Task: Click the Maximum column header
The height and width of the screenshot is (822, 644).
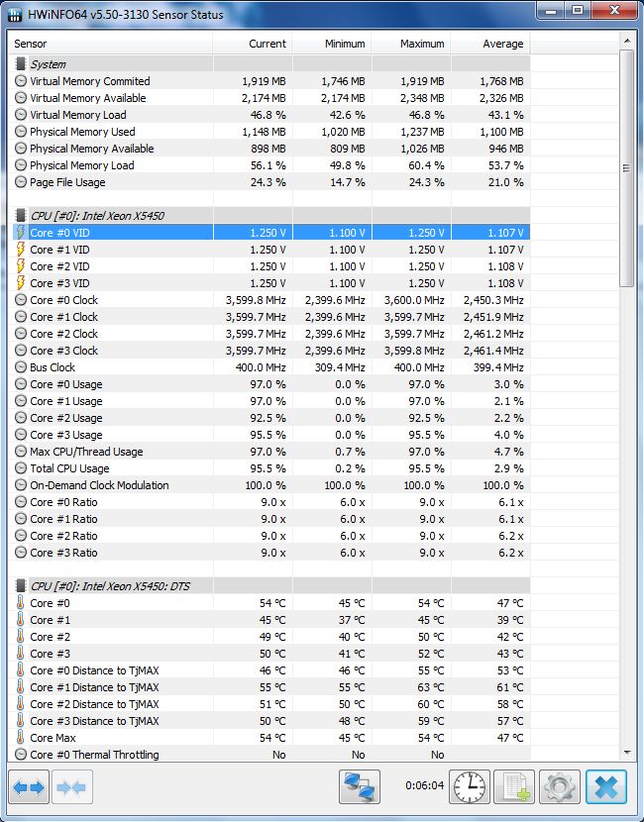Action: [410, 44]
